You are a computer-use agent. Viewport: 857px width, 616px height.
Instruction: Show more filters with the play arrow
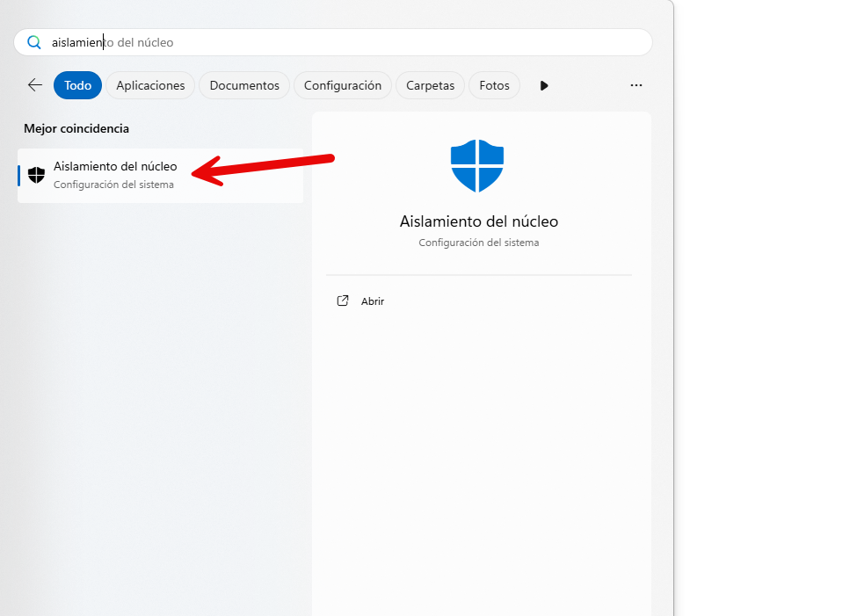coord(544,85)
